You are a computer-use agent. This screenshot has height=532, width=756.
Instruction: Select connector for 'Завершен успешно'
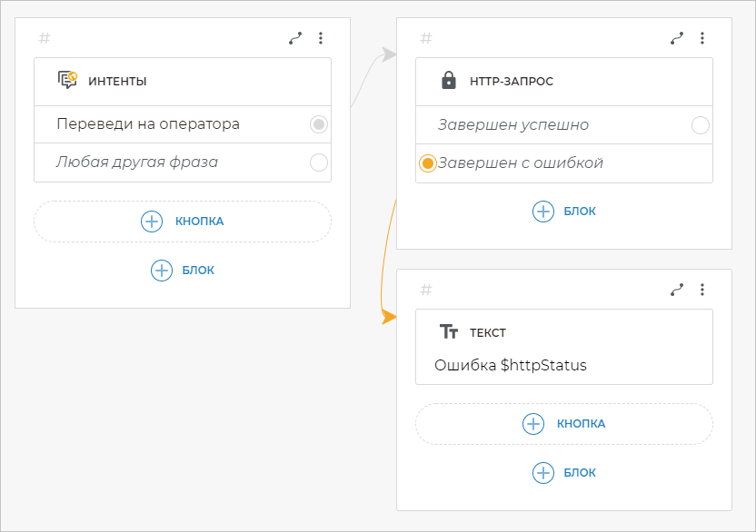click(x=700, y=125)
